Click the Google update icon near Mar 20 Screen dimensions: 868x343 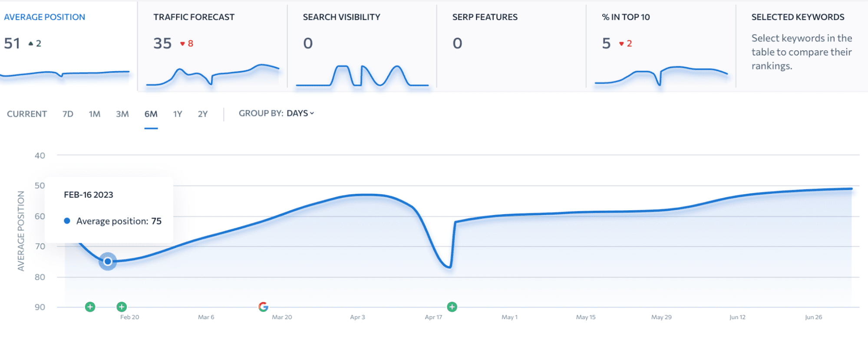[x=263, y=307]
